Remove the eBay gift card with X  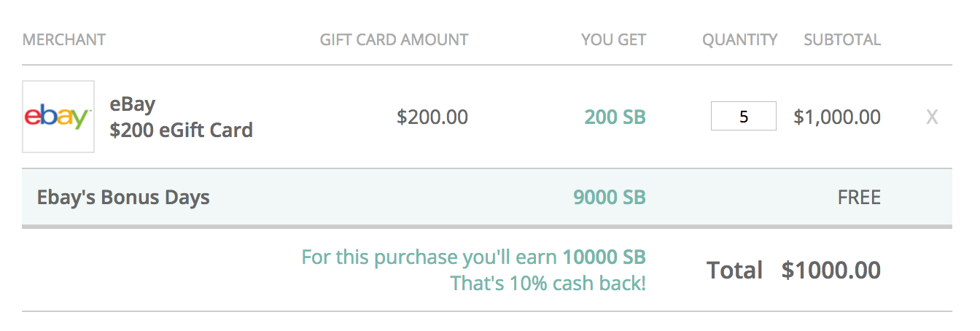pos(932,117)
